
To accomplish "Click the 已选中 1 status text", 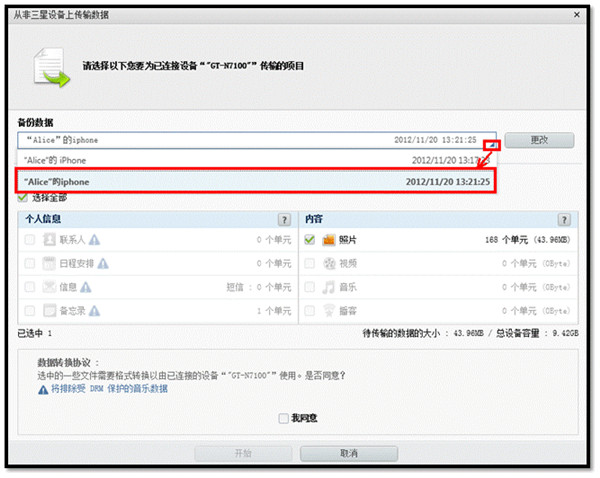I will pos(34,333).
